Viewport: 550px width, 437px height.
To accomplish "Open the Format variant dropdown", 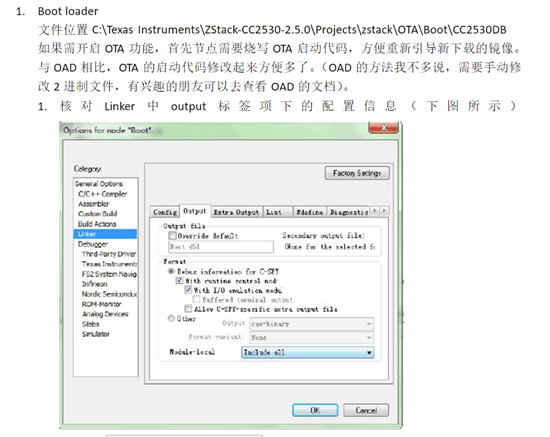I will 311,337.
